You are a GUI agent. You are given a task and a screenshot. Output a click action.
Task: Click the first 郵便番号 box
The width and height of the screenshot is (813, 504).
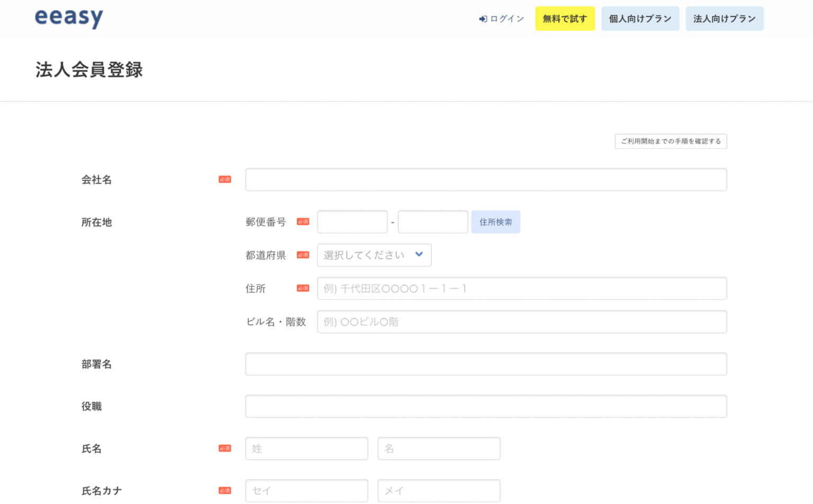tap(352, 222)
